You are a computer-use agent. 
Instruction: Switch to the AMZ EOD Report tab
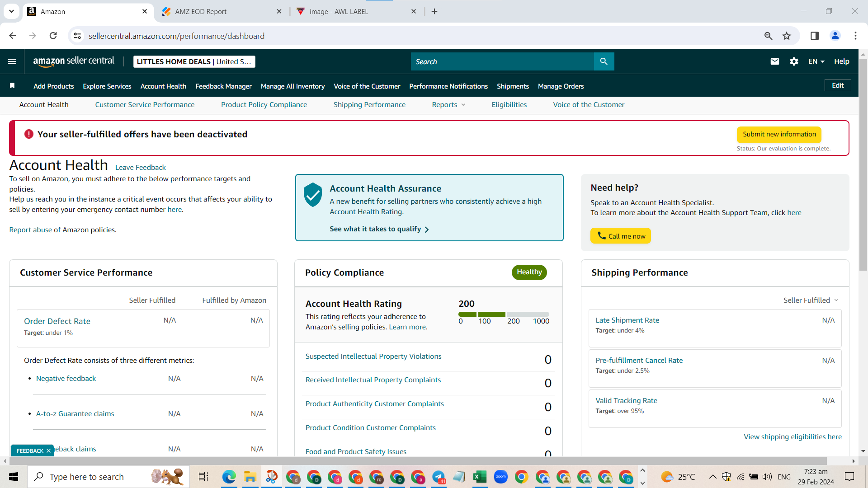tap(222, 11)
